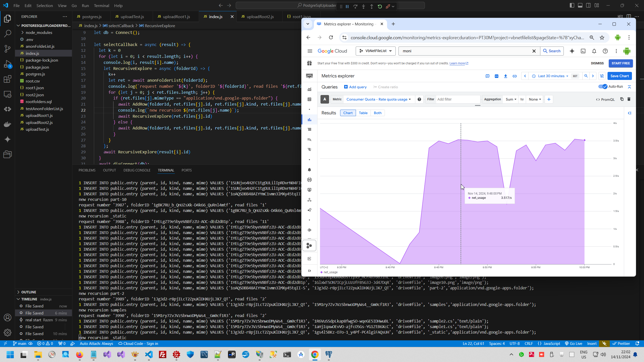Open Cloud Shell terminal icon
Image resolution: width=644 pixels, height=362 pixels.
583,51
